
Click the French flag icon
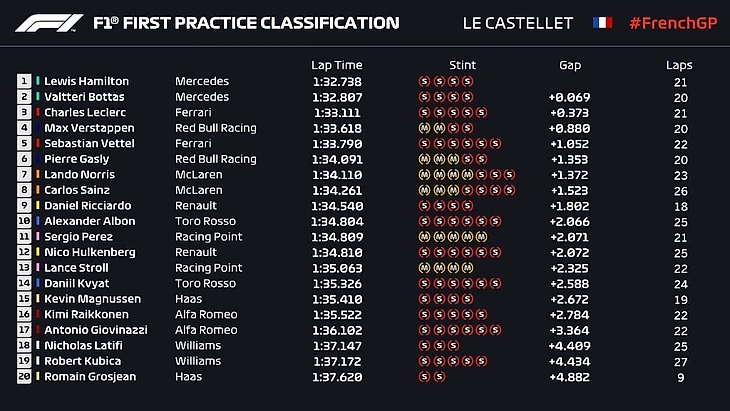click(602, 22)
